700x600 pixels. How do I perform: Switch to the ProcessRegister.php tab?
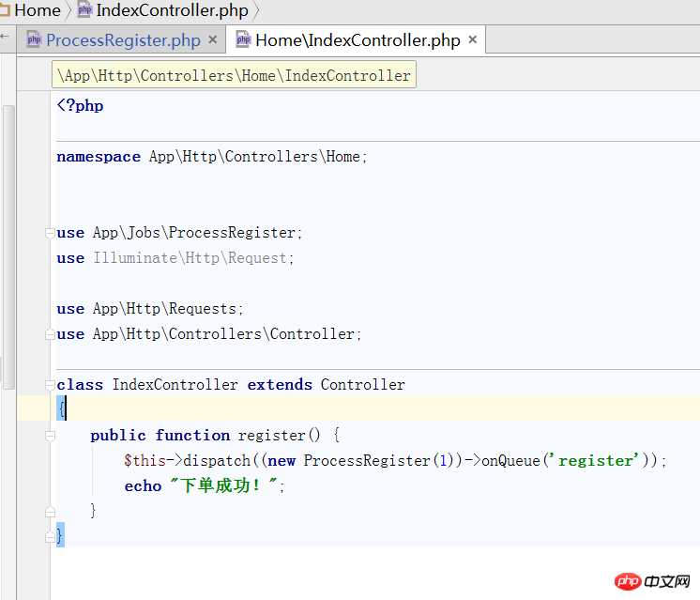coord(123,39)
